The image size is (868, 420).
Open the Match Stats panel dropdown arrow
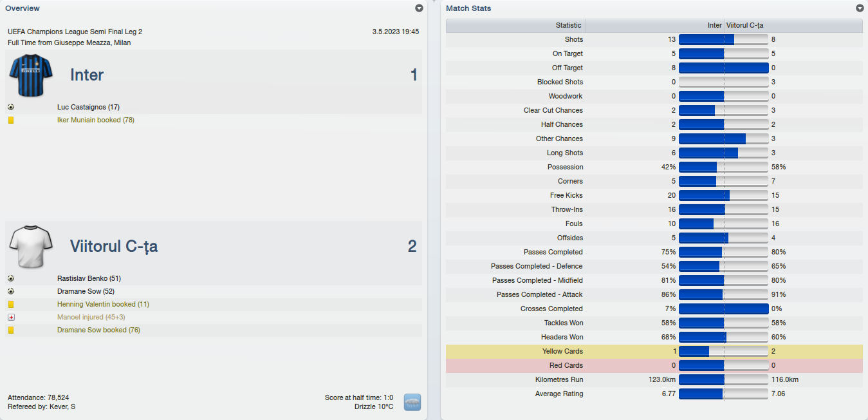tap(860, 8)
